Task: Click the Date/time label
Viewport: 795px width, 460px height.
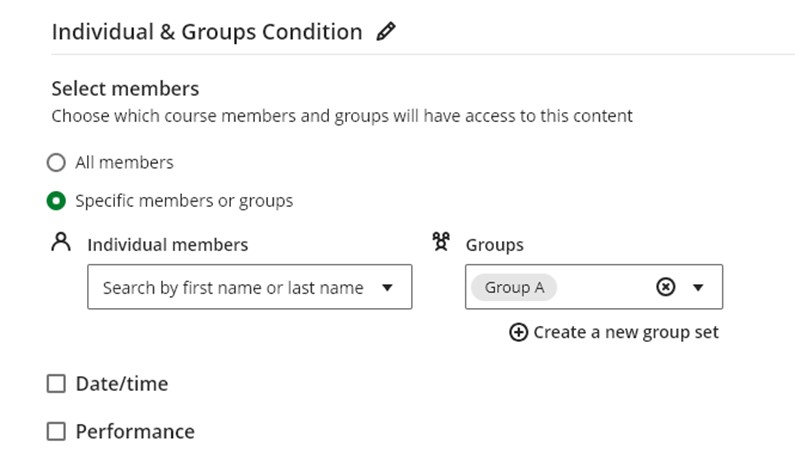Action: coord(122,384)
